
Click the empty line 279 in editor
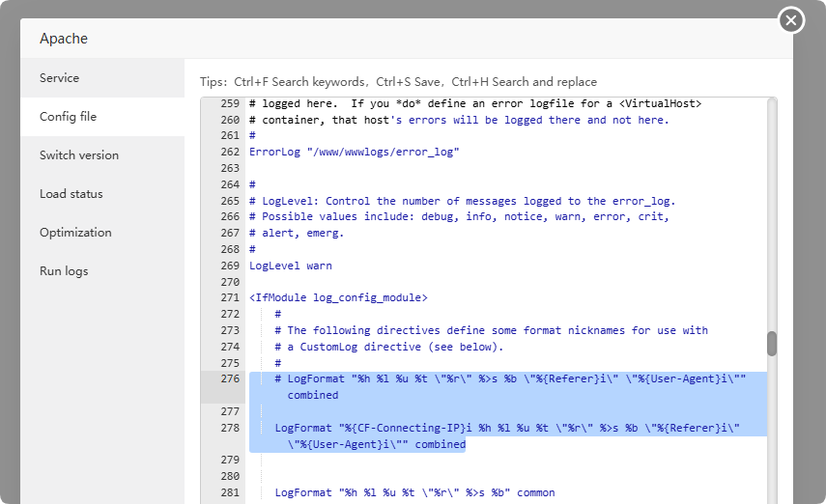483,460
